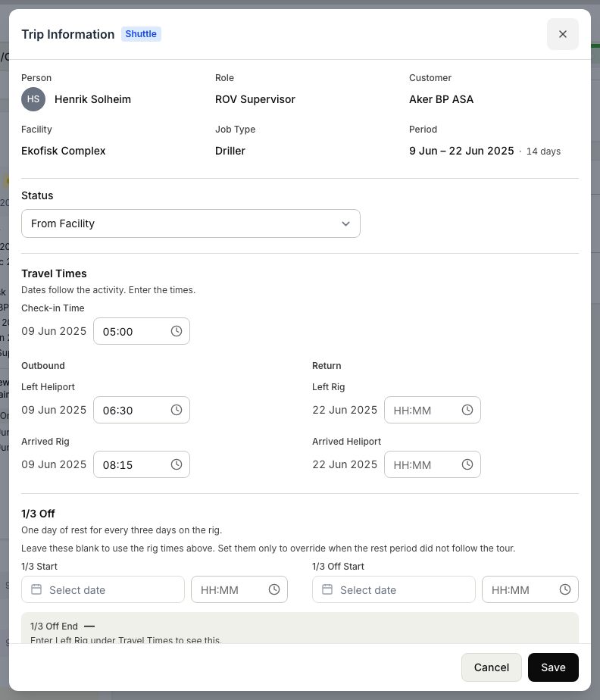This screenshot has width=600, height=700.
Task: Click the Left Rig time input
Action: (x=432, y=410)
